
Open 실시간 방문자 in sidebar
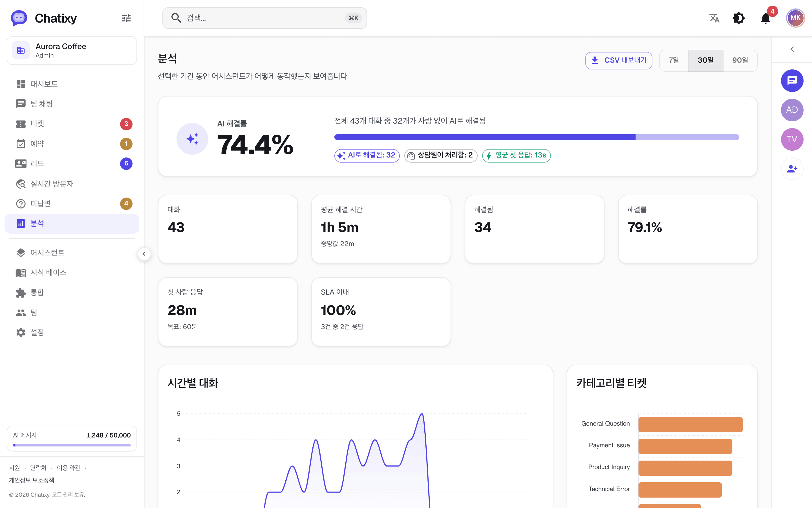coord(72,184)
